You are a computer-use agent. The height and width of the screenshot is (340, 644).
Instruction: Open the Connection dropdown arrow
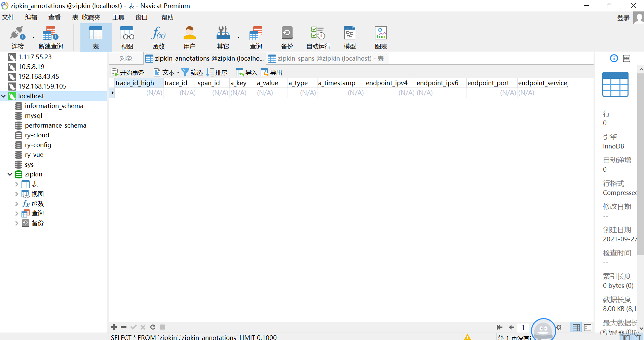33,38
